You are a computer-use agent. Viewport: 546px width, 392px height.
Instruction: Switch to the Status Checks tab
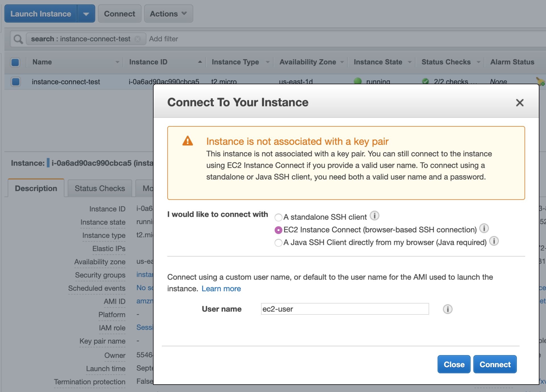pos(99,188)
